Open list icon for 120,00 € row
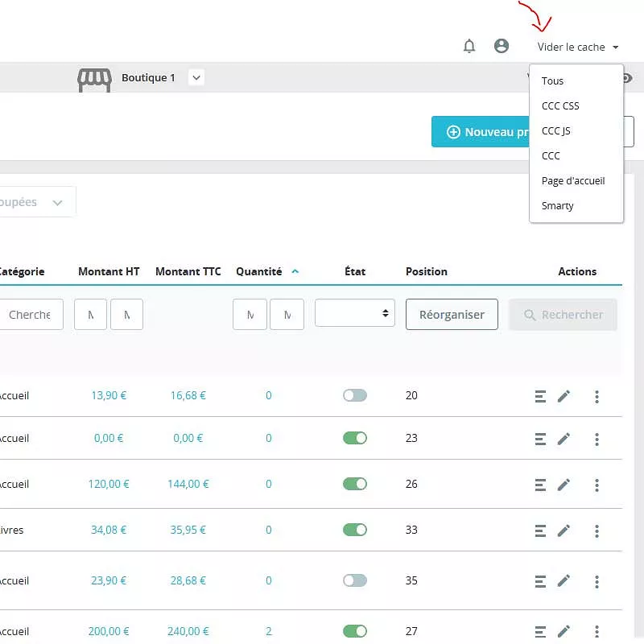 [x=540, y=485]
